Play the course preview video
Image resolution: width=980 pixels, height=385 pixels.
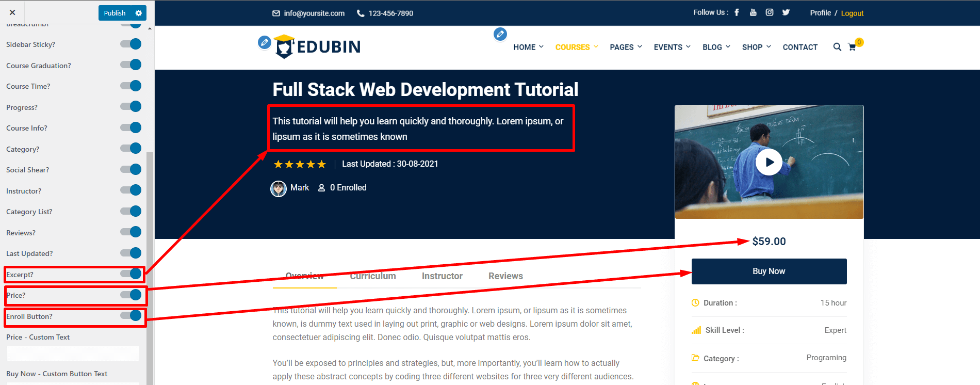coord(769,162)
